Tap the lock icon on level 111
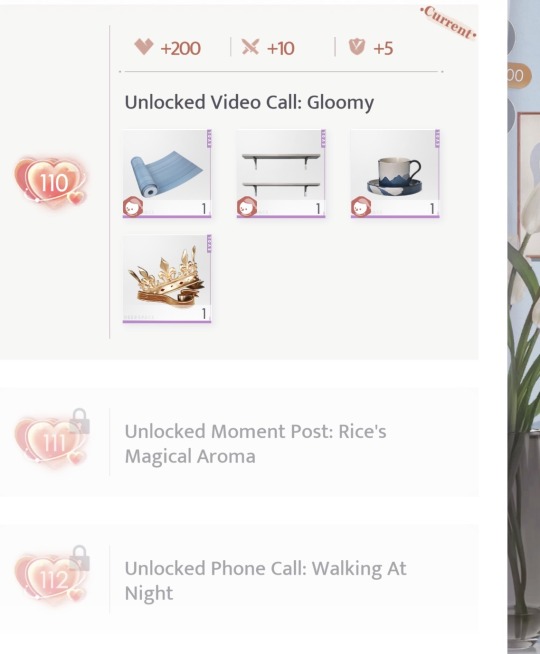Viewport: 540px width, 654px height. (x=79, y=421)
